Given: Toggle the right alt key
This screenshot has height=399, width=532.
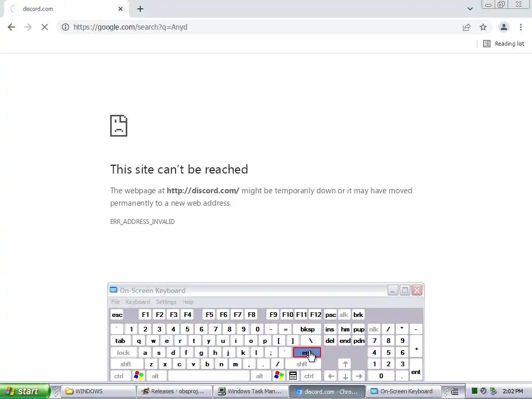Looking at the screenshot, I should pyautogui.click(x=260, y=376).
